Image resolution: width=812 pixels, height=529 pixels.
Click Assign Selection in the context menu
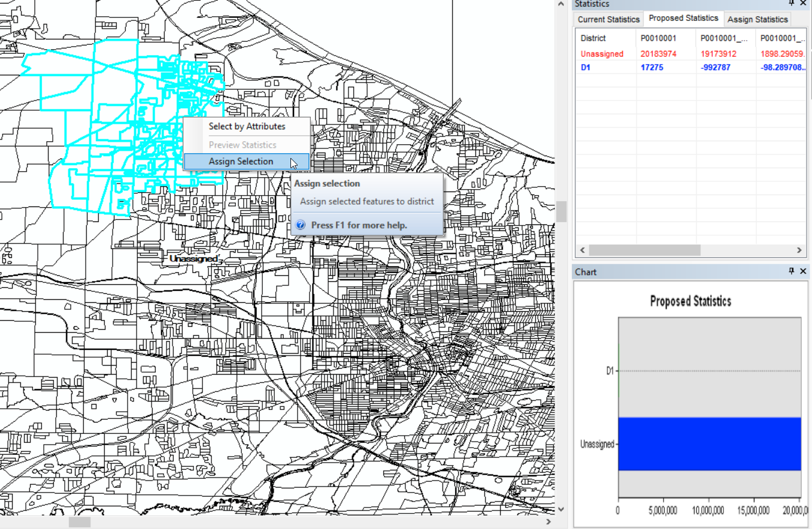point(241,162)
